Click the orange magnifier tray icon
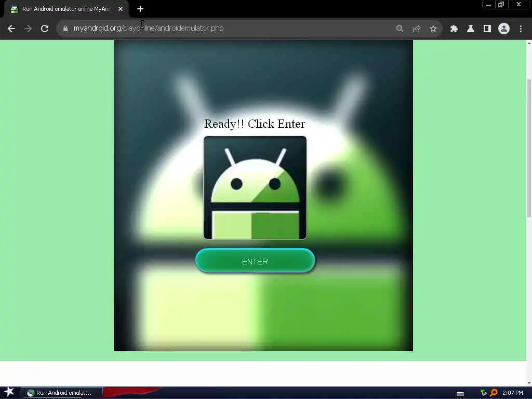The height and width of the screenshot is (399, 532). click(494, 393)
